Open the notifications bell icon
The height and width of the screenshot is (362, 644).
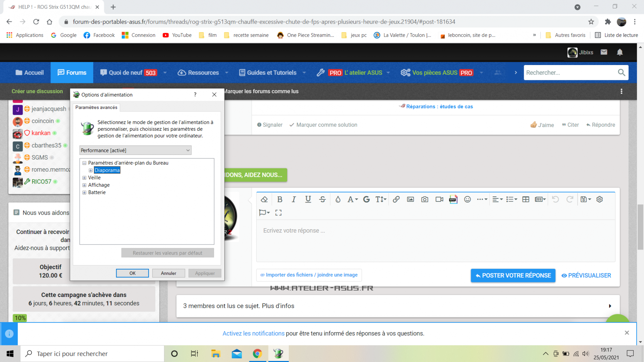click(620, 52)
